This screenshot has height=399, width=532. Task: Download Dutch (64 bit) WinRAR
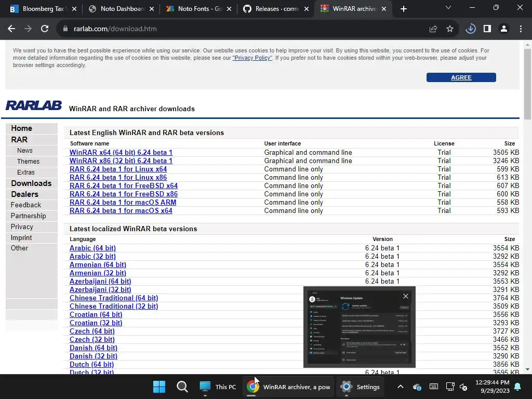coord(91,364)
